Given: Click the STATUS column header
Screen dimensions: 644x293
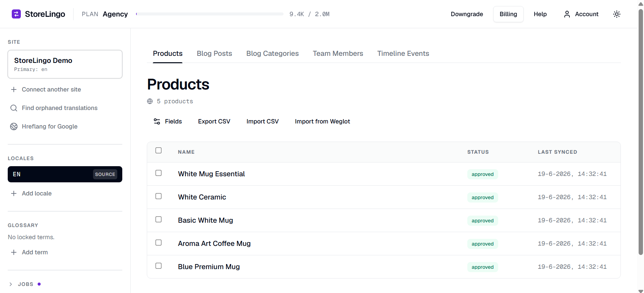Looking at the screenshot, I should (x=478, y=152).
